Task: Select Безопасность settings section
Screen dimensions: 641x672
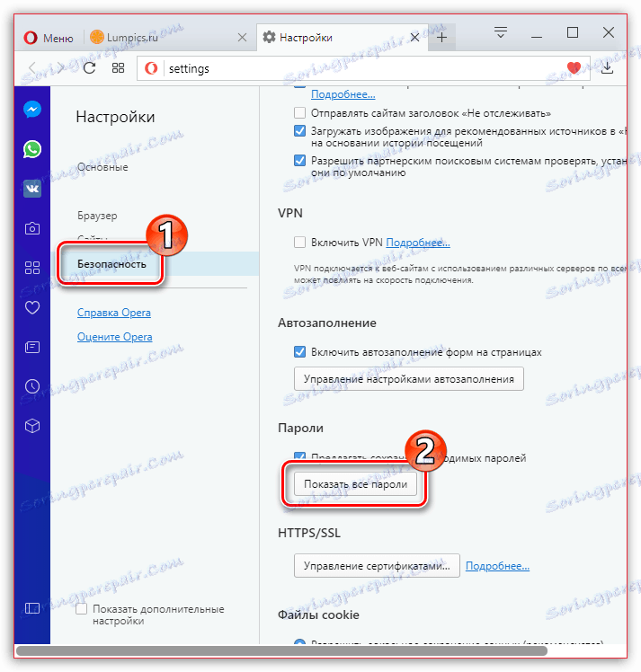Action: 111,264
